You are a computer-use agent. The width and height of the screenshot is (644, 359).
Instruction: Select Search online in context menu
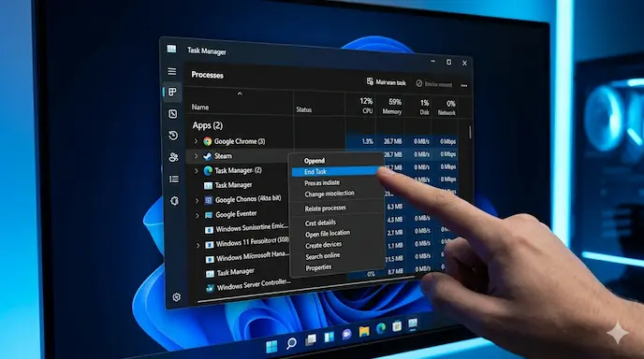pyautogui.click(x=322, y=256)
